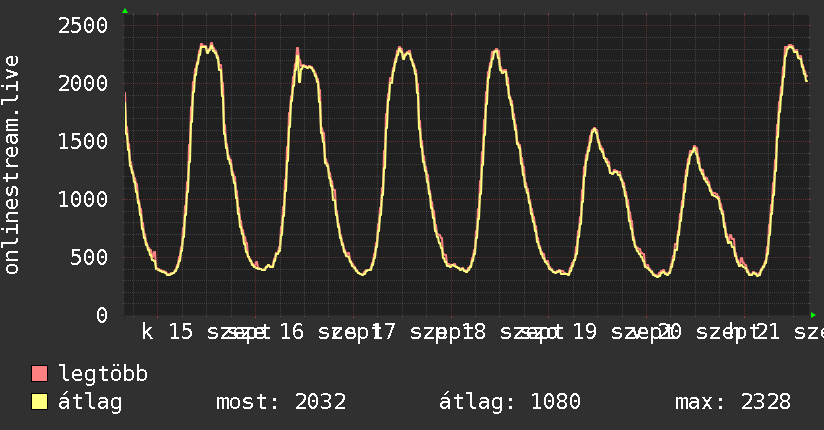Click the 'most: 2032' value
Screen dimensions: 824x430
281,402
